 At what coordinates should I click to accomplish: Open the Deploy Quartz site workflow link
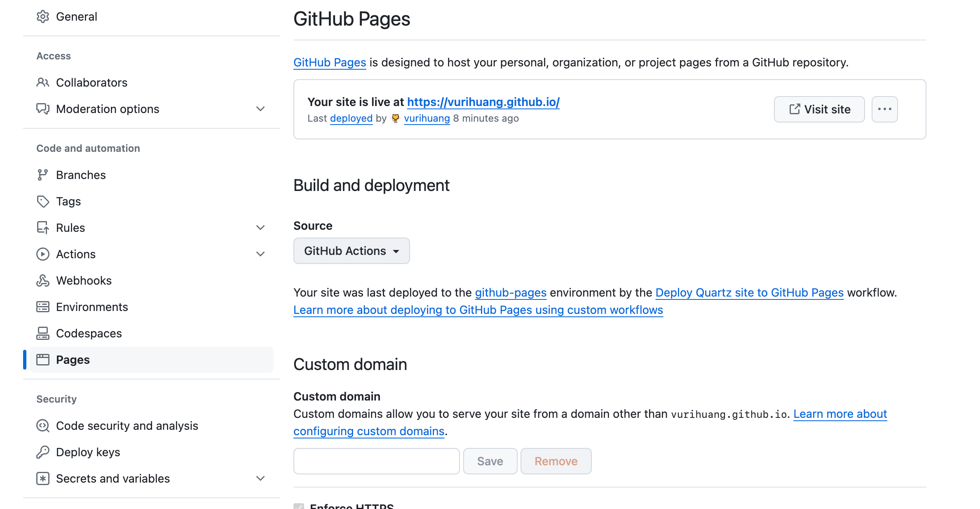coord(749,292)
